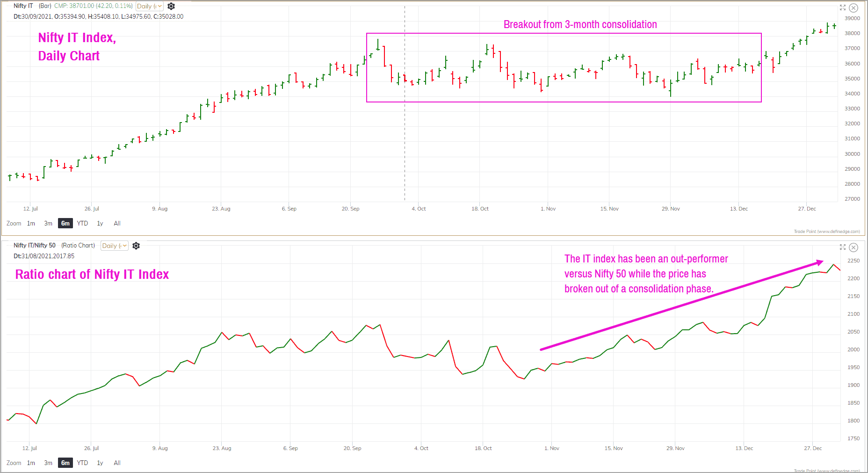Click the (Bar) chart type label
The height and width of the screenshot is (473, 868).
click(x=45, y=6)
